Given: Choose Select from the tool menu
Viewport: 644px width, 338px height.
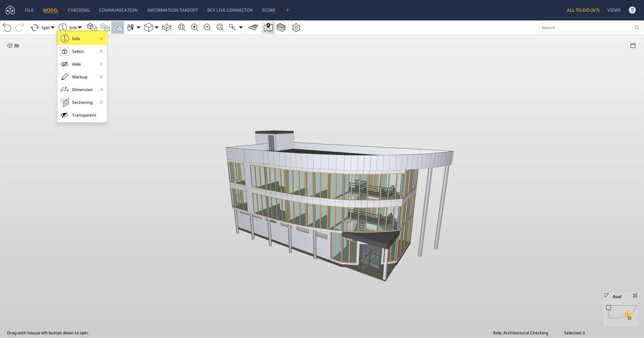Looking at the screenshot, I should pos(82,51).
